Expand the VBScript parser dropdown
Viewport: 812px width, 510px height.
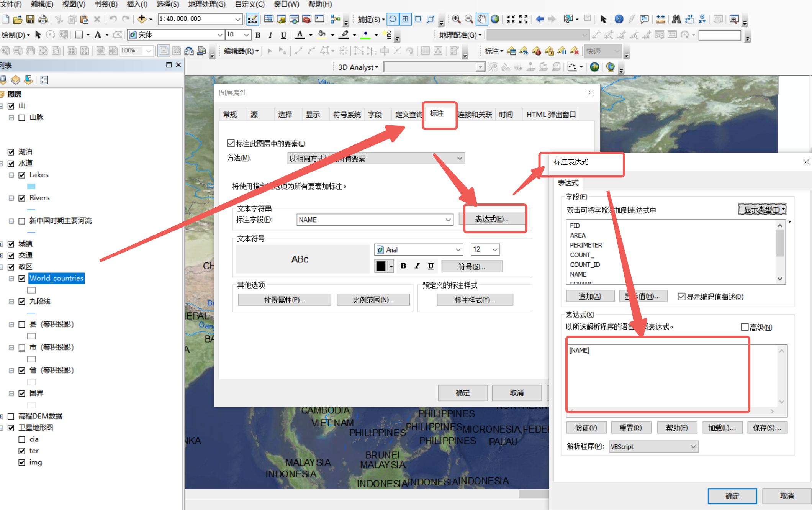click(693, 446)
